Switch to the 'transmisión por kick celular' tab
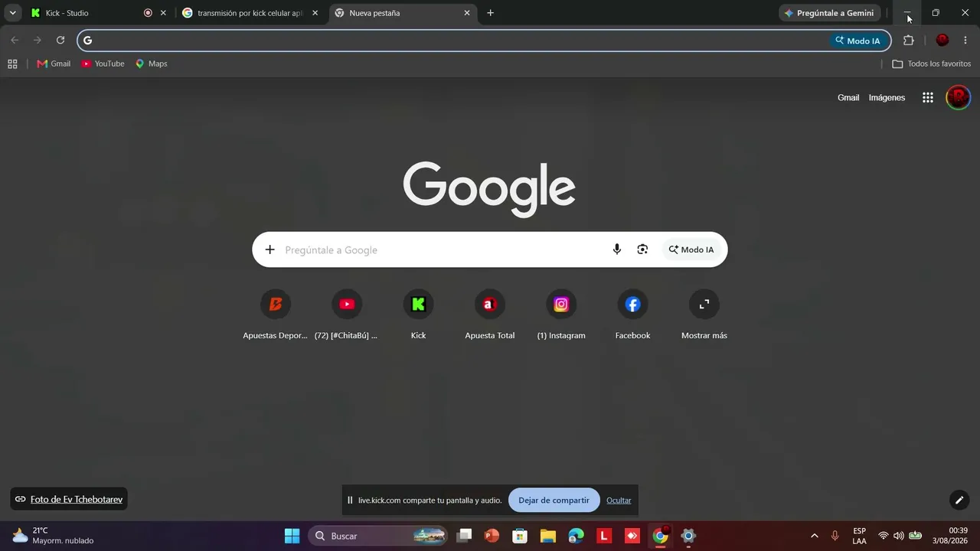 coord(250,13)
